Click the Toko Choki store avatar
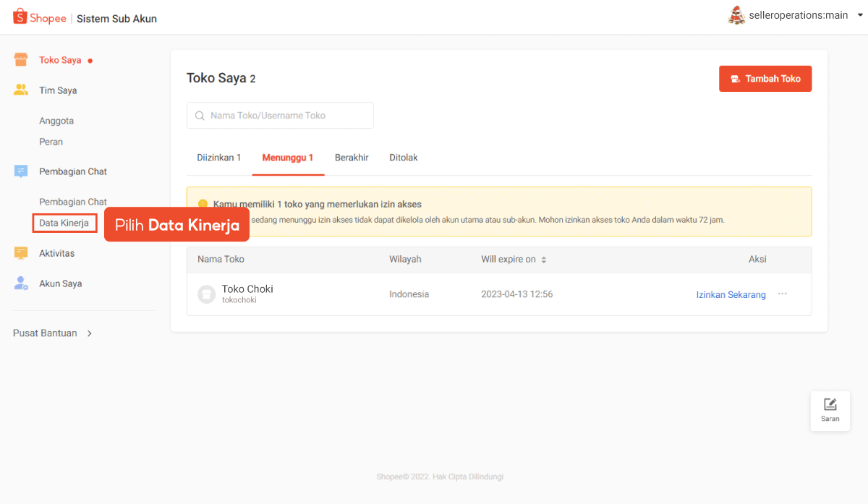The image size is (868, 504). (207, 294)
